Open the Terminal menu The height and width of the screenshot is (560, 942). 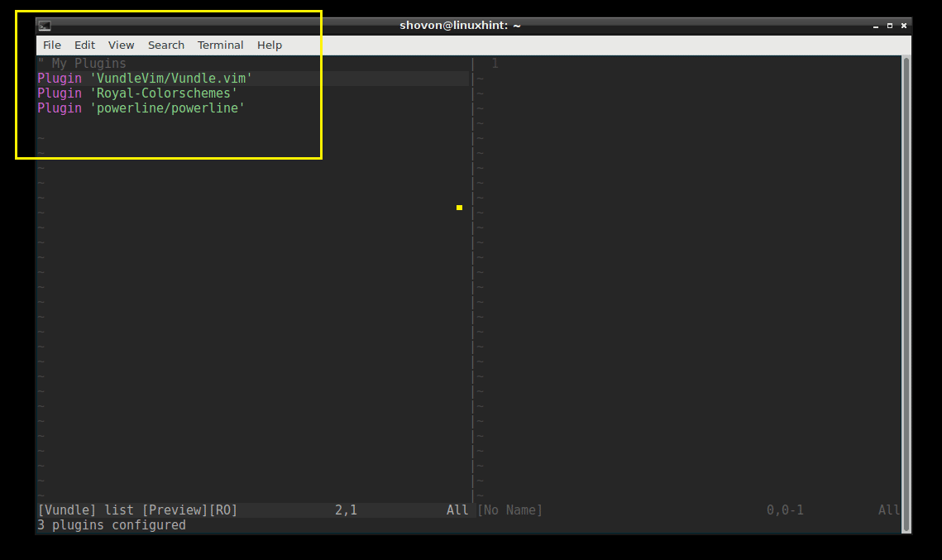pos(220,45)
